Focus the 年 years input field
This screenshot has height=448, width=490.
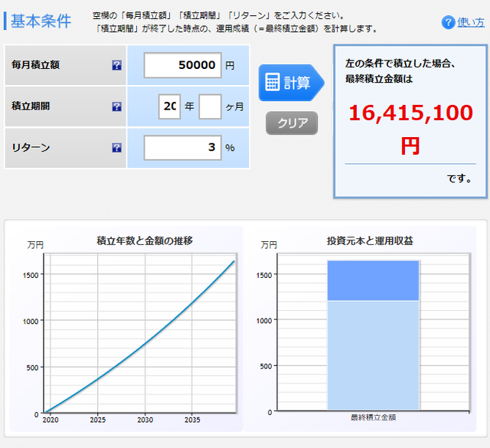[169, 106]
